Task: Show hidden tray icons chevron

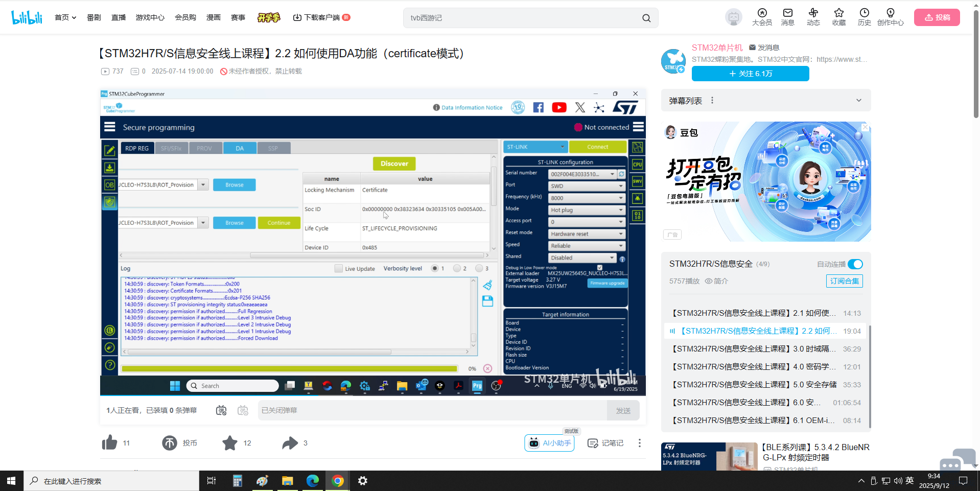Action: tap(861, 481)
